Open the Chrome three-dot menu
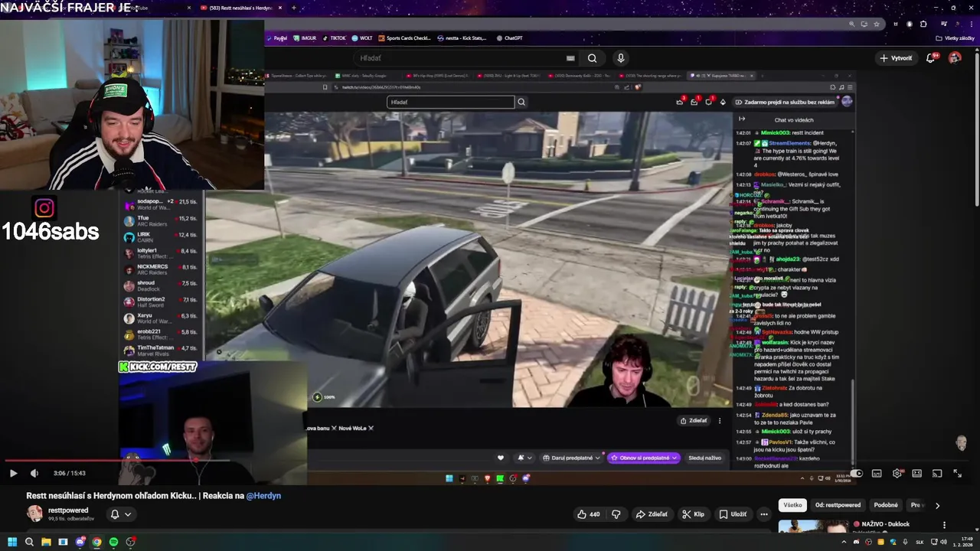 pos(970,24)
